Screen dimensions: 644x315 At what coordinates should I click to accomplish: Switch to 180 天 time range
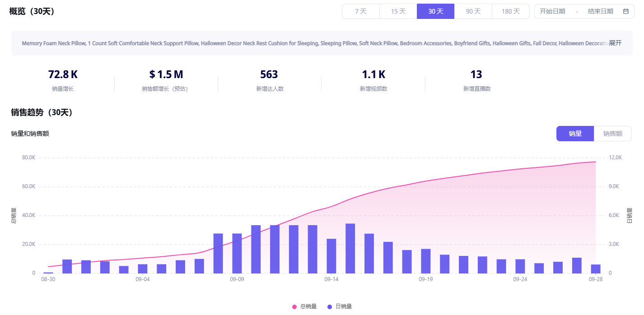[x=510, y=11]
